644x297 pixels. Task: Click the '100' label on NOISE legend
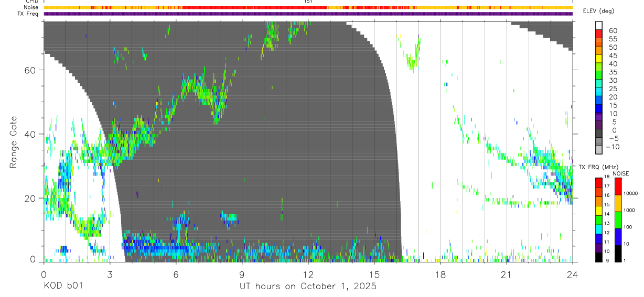(628, 227)
